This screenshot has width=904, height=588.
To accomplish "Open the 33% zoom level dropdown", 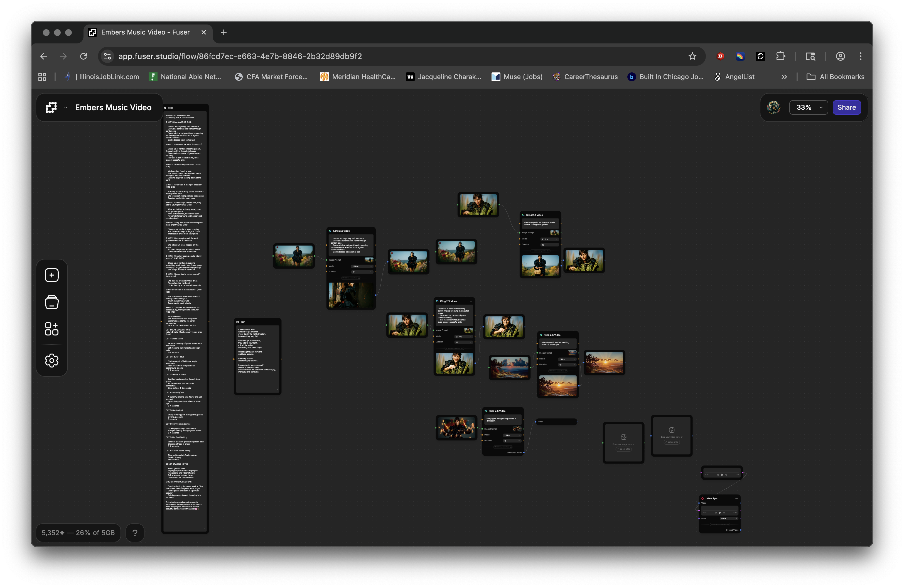I will tap(808, 107).
